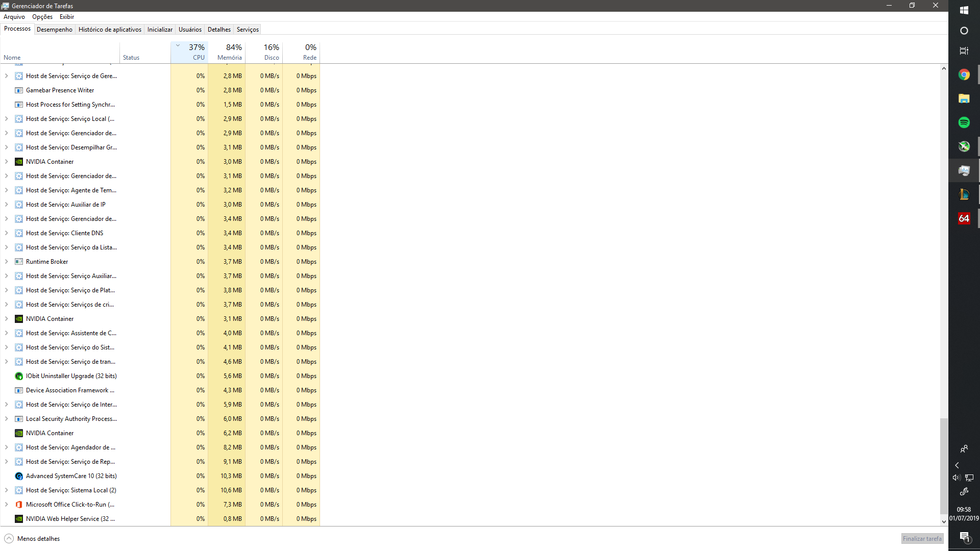Sort by Disco column header
Image resolution: width=980 pixels, height=551 pixels.
[264, 52]
